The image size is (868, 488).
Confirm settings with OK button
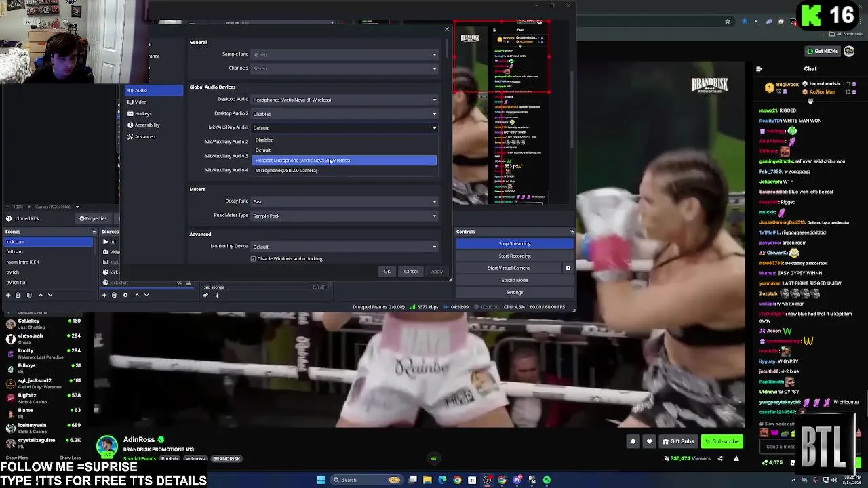(x=387, y=272)
